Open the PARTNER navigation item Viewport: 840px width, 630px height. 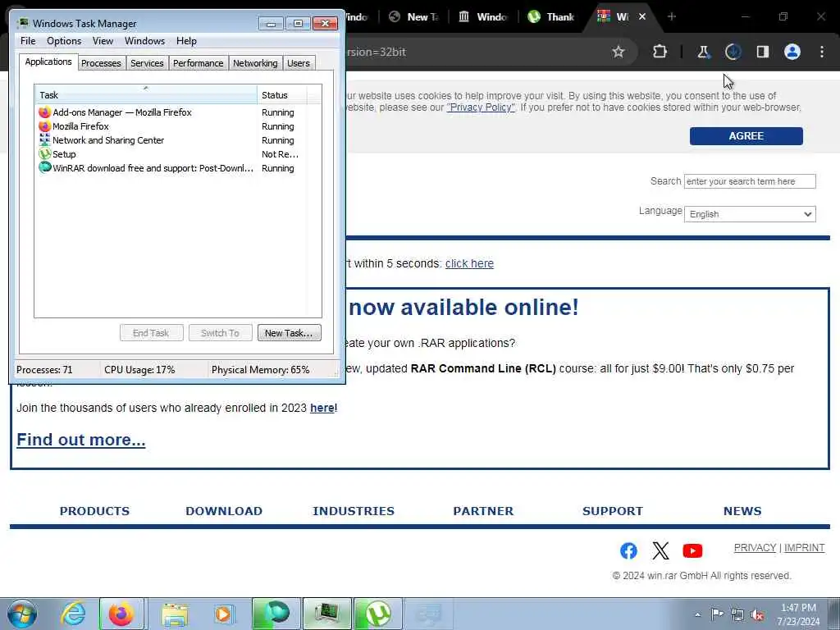(483, 511)
